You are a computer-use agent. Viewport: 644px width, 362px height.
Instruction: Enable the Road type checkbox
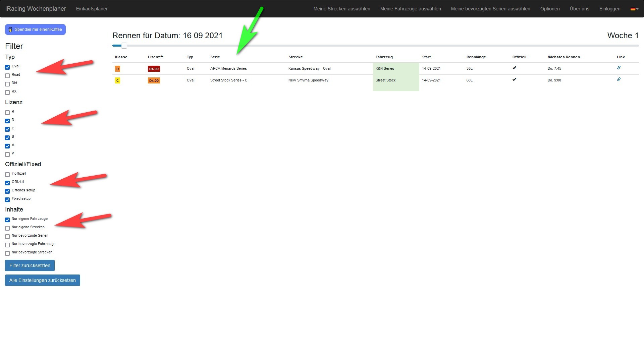(x=7, y=76)
